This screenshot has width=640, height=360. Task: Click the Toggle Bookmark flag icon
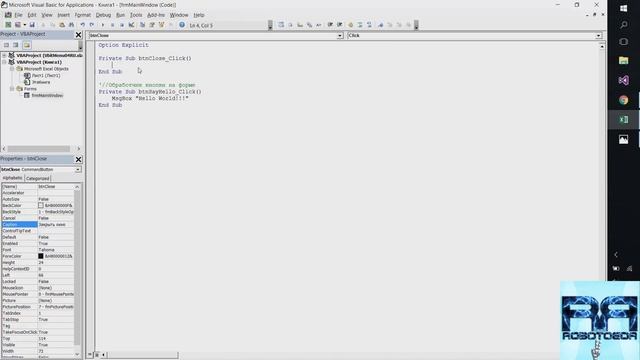(380, 25)
